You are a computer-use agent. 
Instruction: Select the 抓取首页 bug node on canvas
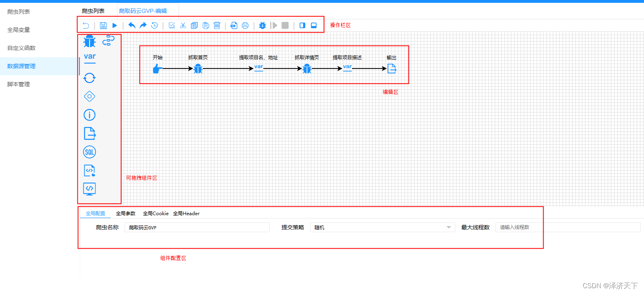(x=198, y=69)
